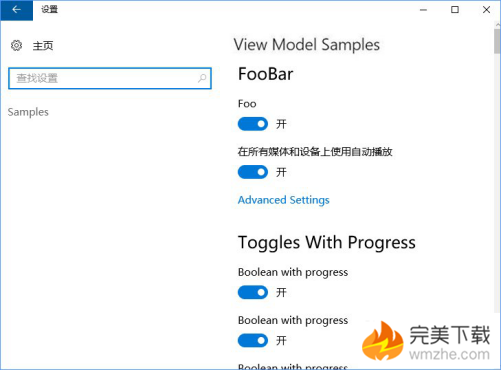Click the wmzhe flame logo
Screen dimensions: 501x370
[x=383, y=341]
